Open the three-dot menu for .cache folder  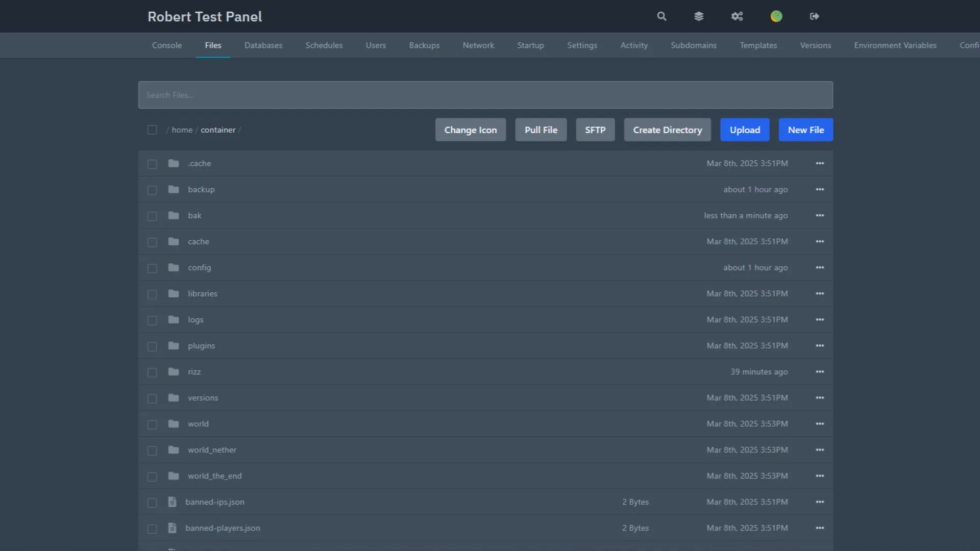pyautogui.click(x=820, y=164)
